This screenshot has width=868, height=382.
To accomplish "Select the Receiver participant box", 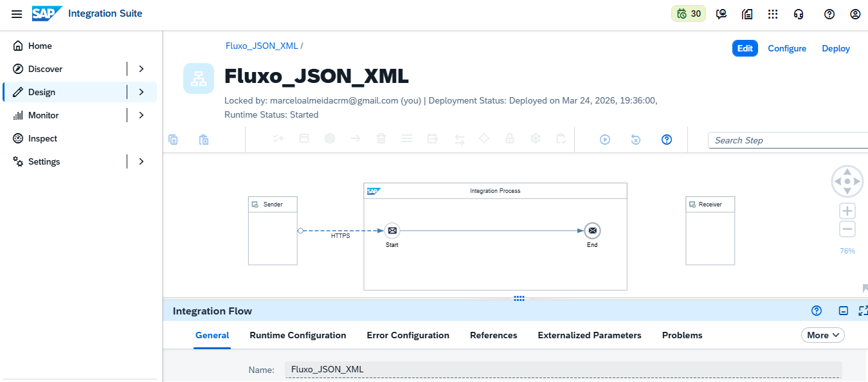I will [710, 231].
